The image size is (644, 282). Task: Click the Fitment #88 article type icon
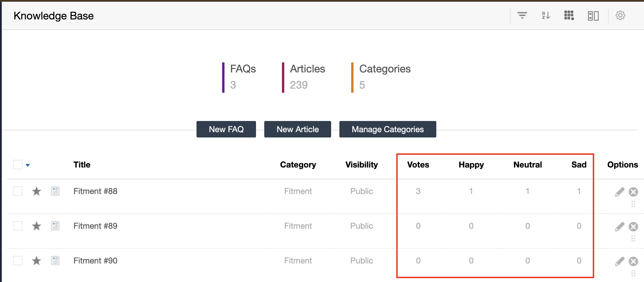[x=55, y=191]
